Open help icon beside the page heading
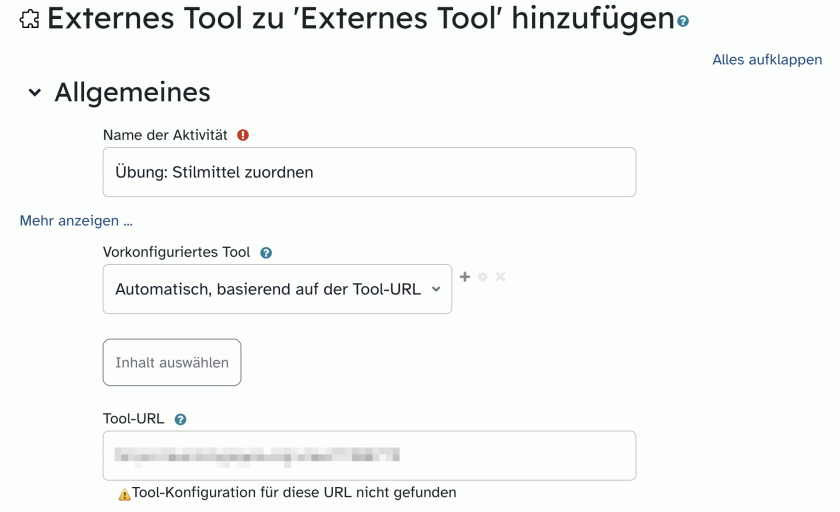 point(683,21)
